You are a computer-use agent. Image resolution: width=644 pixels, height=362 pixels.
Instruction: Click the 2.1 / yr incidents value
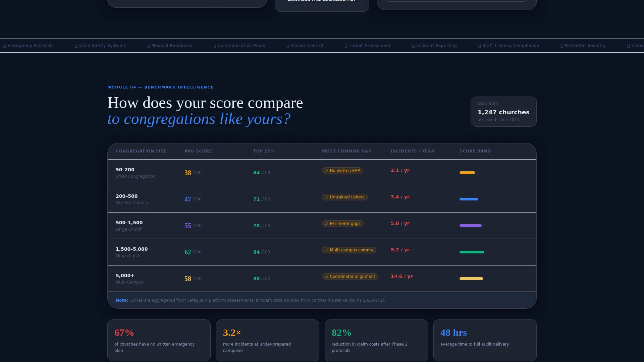tap(400, 170)
